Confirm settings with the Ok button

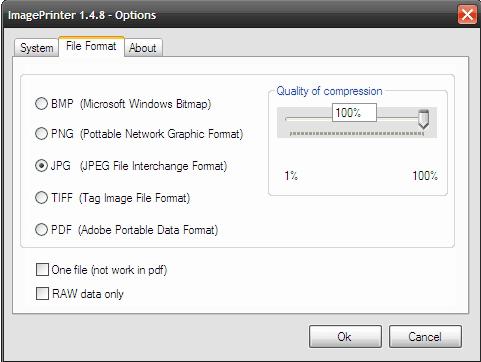pos(345,337)
